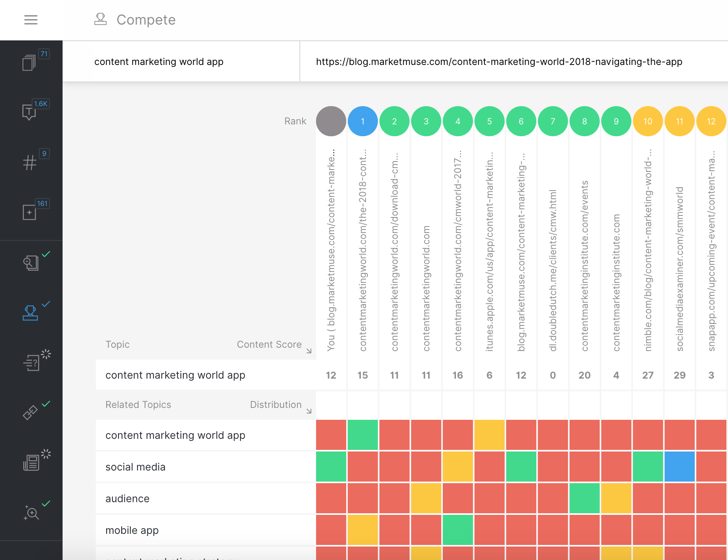Sort by Distribution arrow

tap(309, 411)
